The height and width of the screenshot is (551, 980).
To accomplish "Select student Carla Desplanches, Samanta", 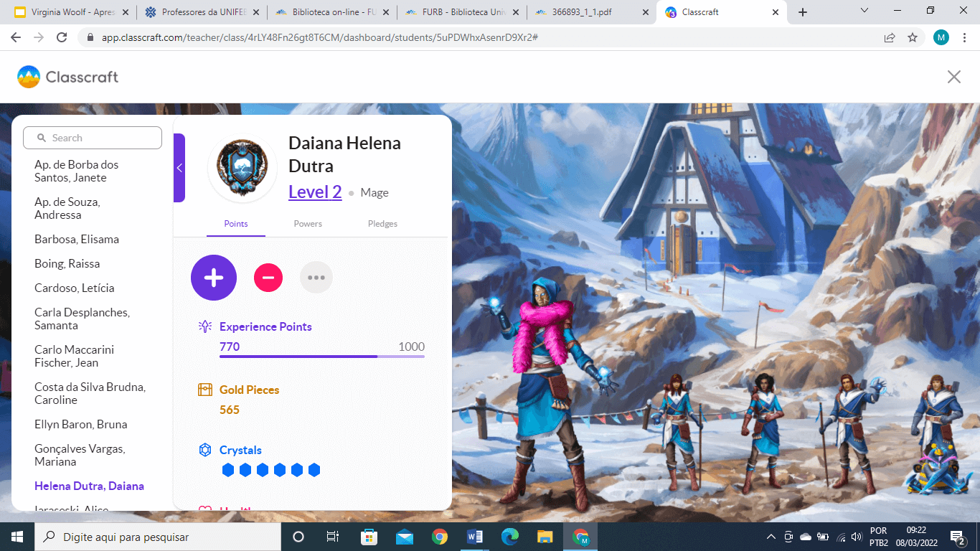I will tap(82, 319).
